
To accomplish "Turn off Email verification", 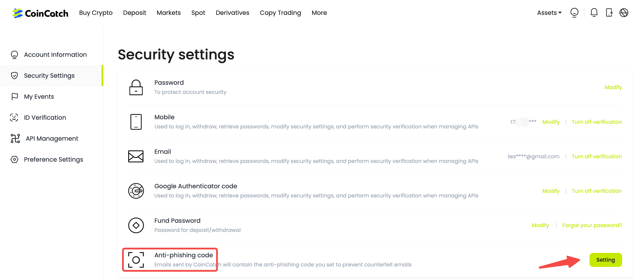I will [x=597, y=156].
